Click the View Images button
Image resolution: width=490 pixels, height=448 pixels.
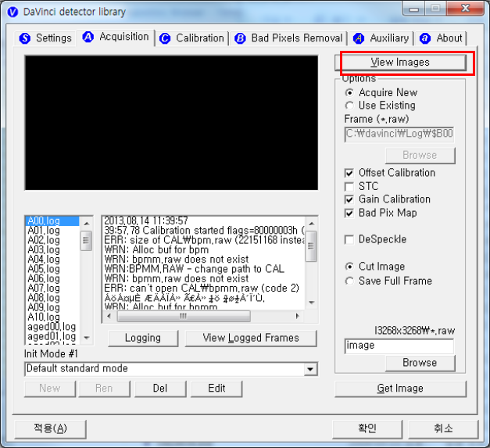click(400, 63)
